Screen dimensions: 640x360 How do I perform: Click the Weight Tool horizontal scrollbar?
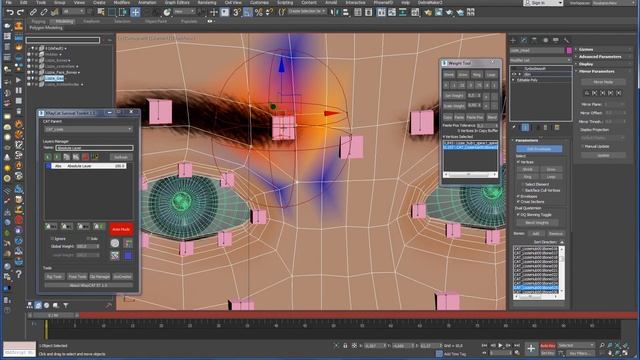pyautogui.click(x=471, y=175)
